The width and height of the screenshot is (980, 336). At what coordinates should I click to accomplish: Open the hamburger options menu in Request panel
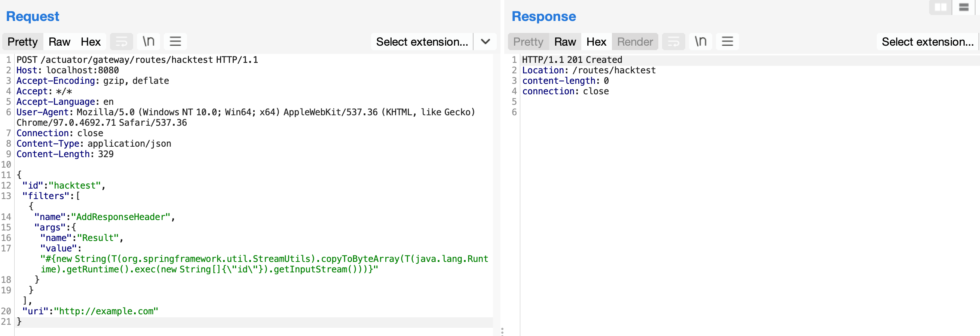coord(175,42)
